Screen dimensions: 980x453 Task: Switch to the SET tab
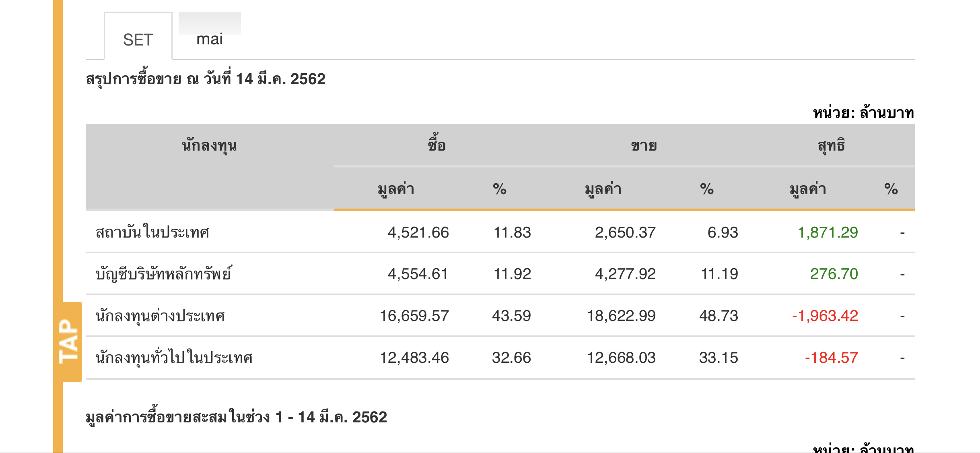(138, 39)
